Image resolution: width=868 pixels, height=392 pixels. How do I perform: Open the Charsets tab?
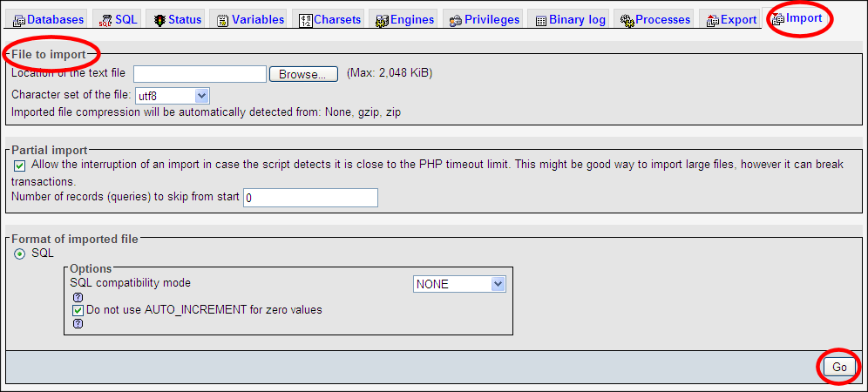tap(330, 19)
